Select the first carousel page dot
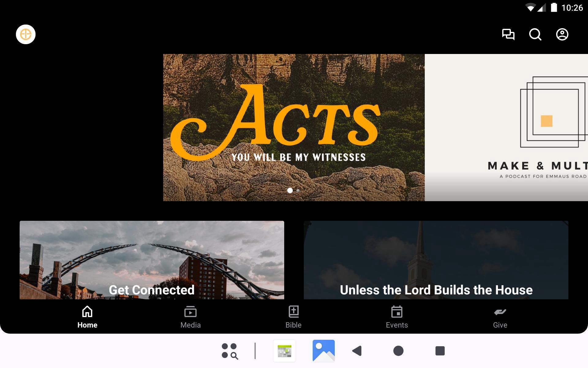Viewport: 588px width, 368px height. point(290,190)
